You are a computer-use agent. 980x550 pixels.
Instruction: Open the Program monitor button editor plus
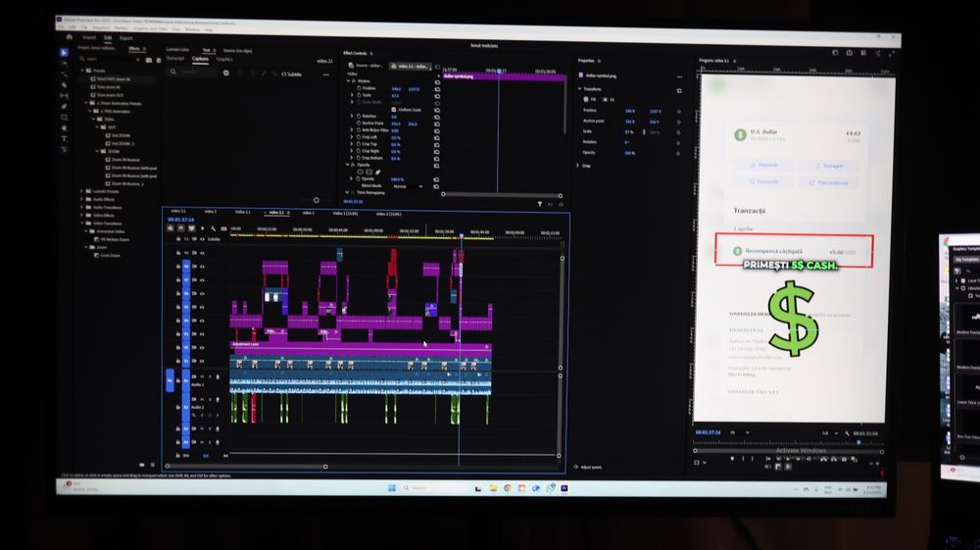point(877,463)
